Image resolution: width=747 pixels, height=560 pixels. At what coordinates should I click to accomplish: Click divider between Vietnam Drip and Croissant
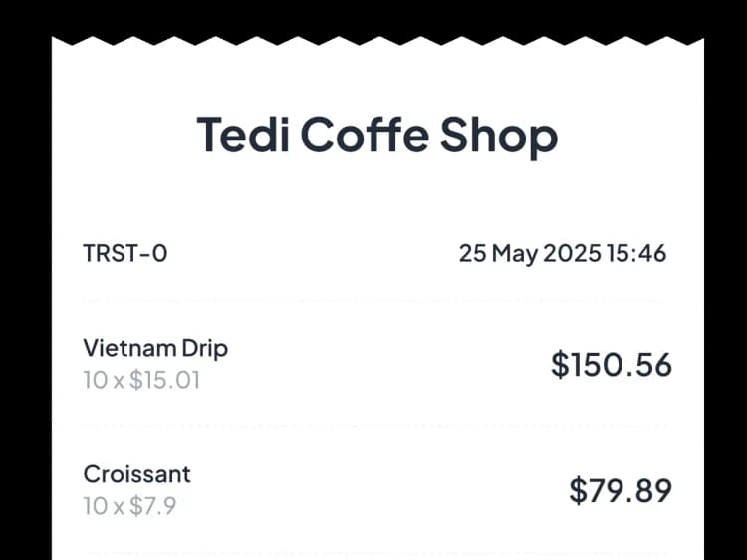pos(376,427)
